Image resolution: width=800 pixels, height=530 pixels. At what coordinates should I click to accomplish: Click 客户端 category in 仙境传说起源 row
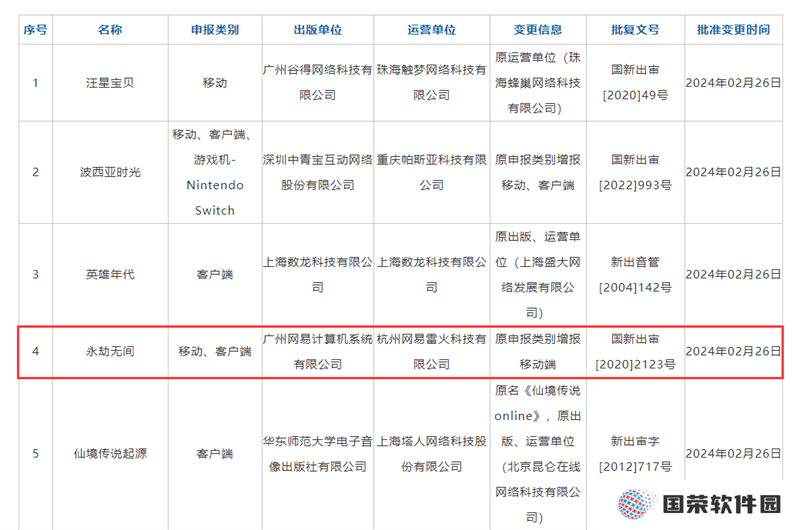click(x=215, y=453)
